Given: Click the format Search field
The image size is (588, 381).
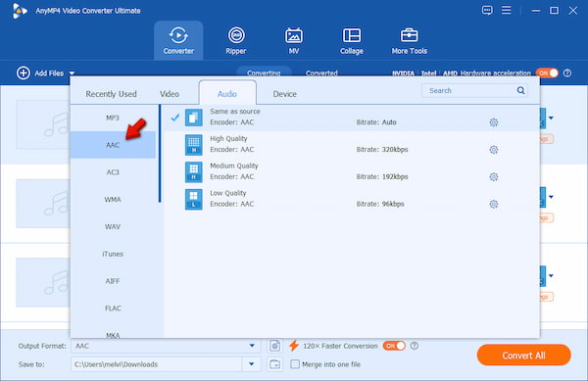Looking at the screenshot, I should pyautogui.click(x=474, y=90).
